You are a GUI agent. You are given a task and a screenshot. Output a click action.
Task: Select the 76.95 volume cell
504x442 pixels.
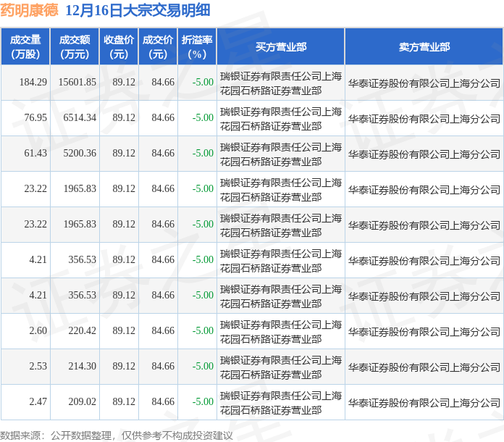point(35,118)
